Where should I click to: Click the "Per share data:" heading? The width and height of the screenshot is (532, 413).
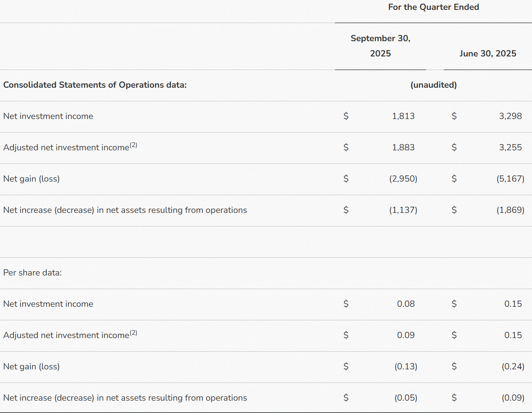point(32,273)
